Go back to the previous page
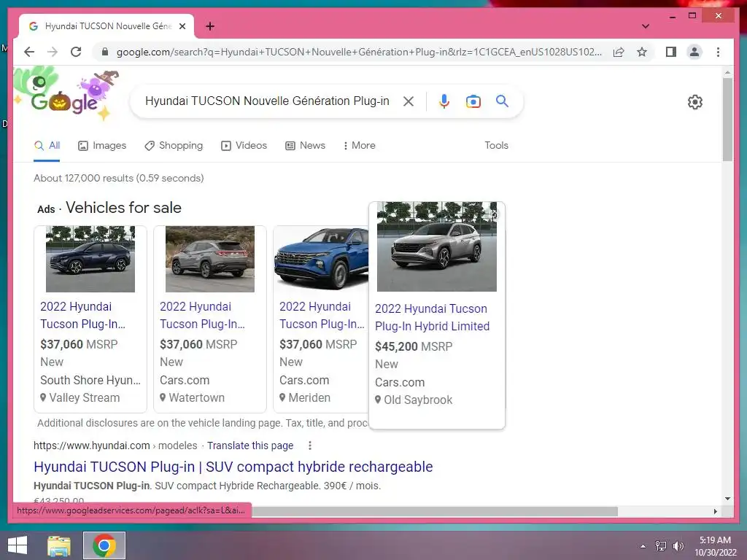Screen dimensions: 747x560 point(29,52)
